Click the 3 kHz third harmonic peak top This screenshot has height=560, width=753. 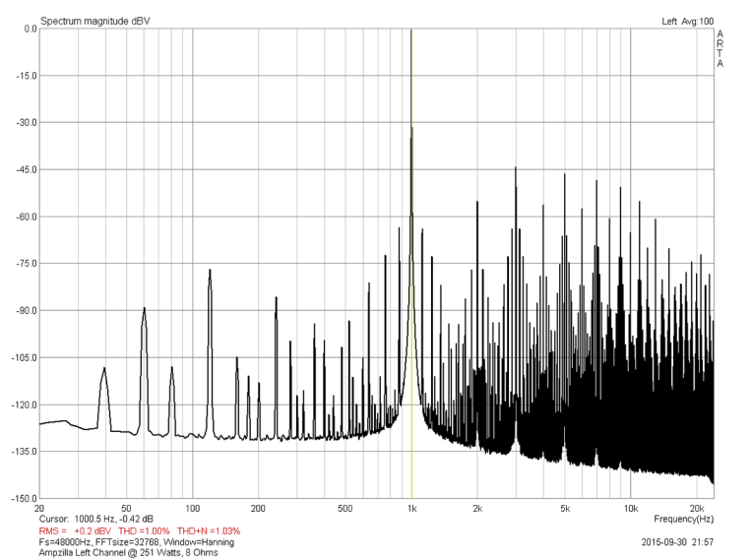[516, 167]
